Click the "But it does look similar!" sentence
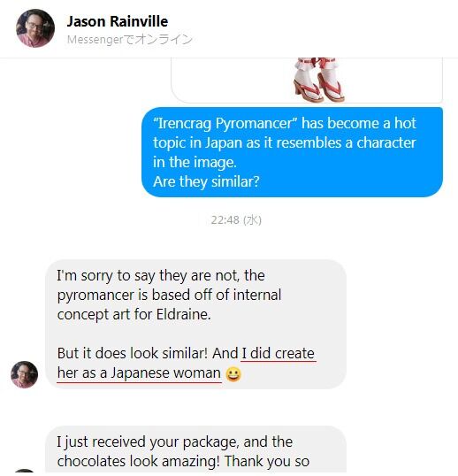458x476 pixels. click(133, 353)
